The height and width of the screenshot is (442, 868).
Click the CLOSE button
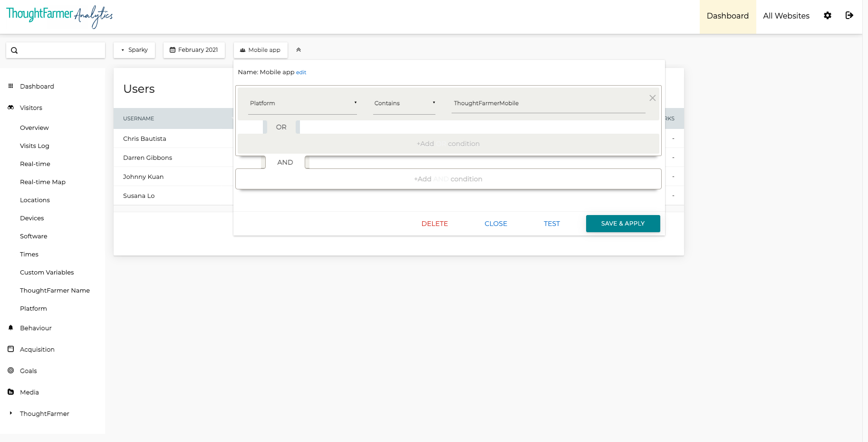(x=496, y=224)
